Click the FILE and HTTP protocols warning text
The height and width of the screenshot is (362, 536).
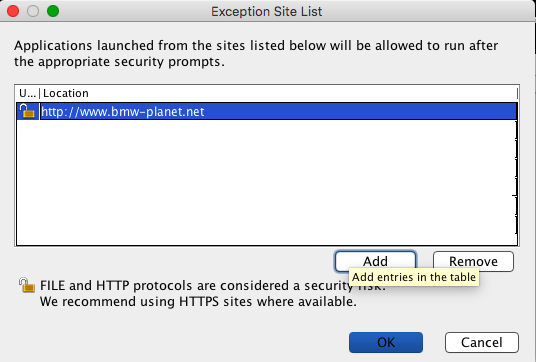(213, 285)
